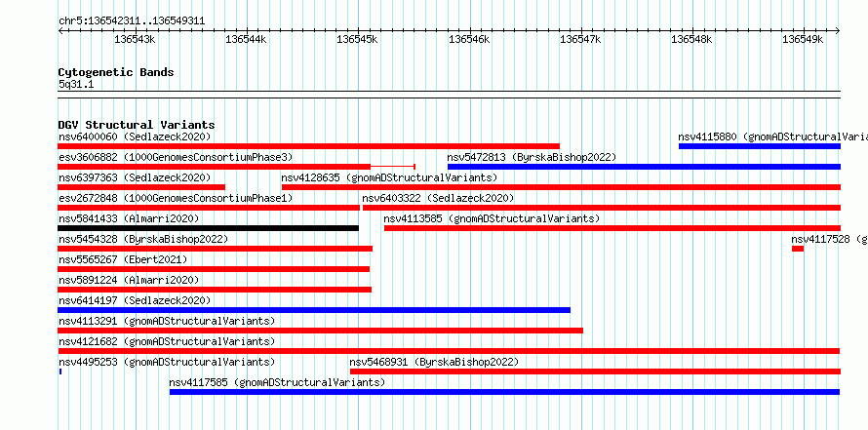
Task: Click the red bar under nsv4121682
Action: coord(449,351)
